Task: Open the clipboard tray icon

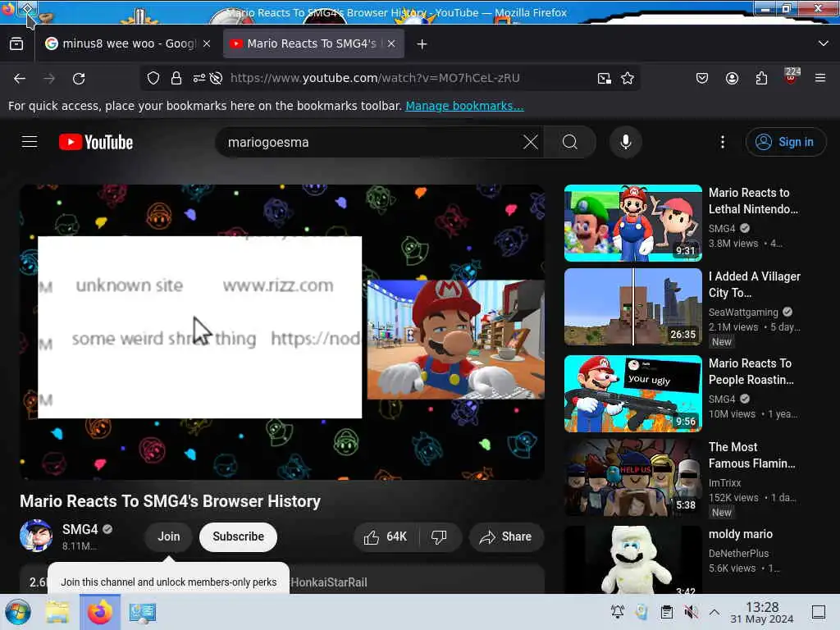Action: coord(666,612)
